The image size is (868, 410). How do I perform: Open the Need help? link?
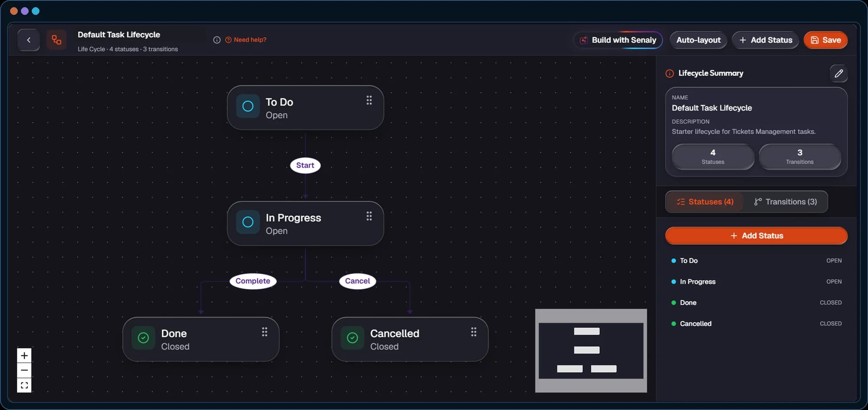[x=246, y=40]
